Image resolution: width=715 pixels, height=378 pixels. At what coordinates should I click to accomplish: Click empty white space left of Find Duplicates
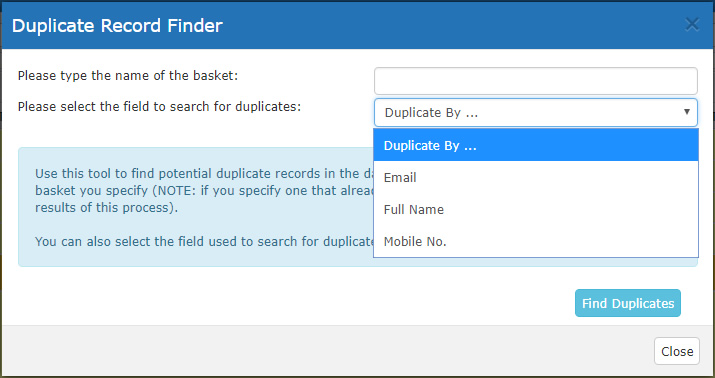[292, 303]
